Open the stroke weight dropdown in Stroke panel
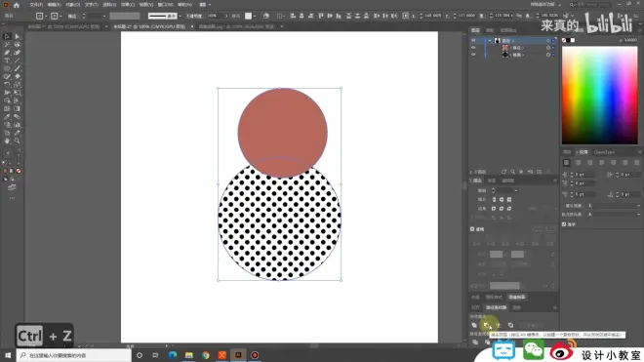Viewport: 644px width, 362px height. [516, 190]
